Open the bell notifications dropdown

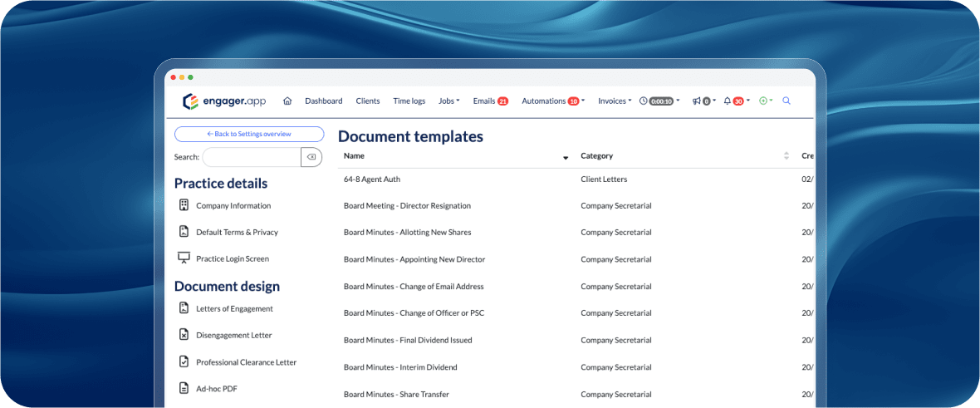(x=736, y=101)
